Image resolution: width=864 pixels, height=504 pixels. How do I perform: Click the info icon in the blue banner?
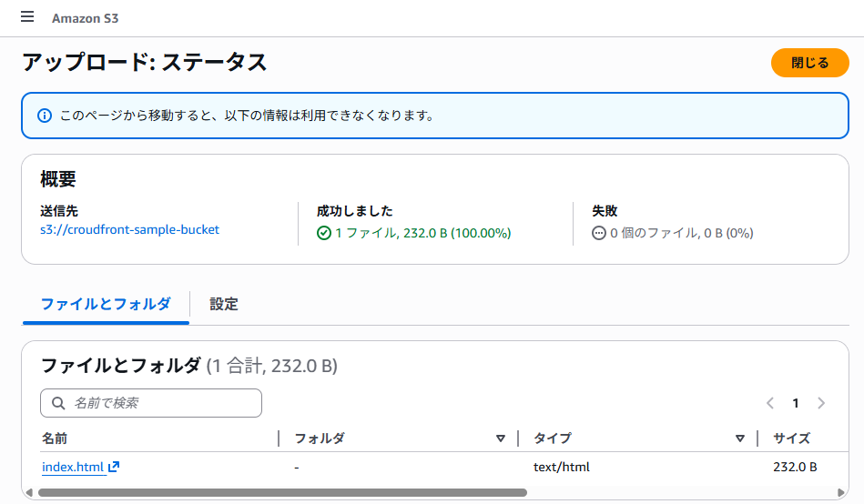tap(44, 116)
